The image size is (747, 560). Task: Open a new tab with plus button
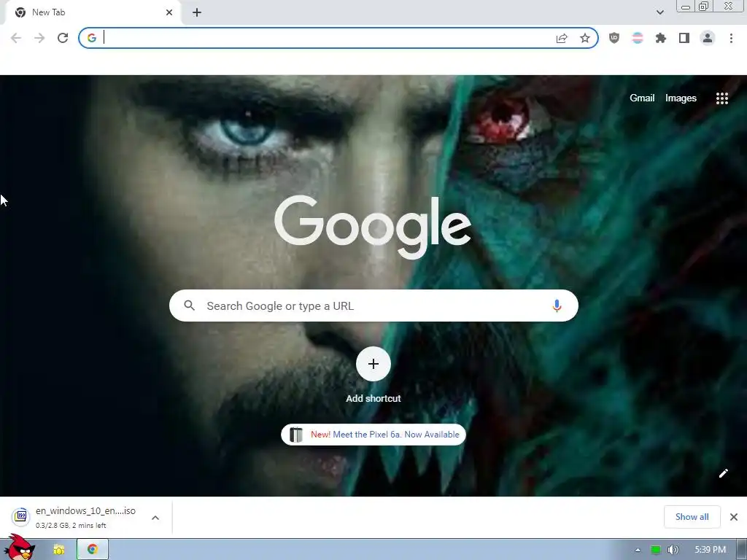point(197,12)
